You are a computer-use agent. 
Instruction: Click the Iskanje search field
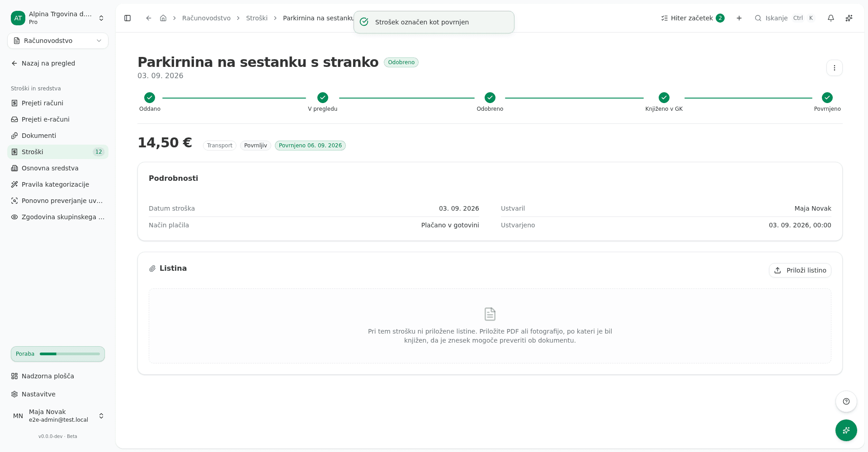tap(784, 18)
